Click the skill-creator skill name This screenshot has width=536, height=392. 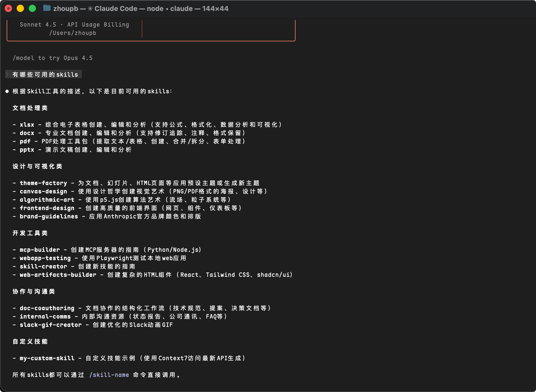(x=43, y=266)
